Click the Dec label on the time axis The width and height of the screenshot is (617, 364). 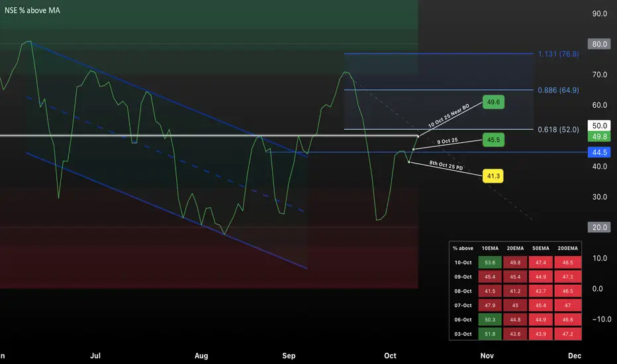[x=575, y=356]
